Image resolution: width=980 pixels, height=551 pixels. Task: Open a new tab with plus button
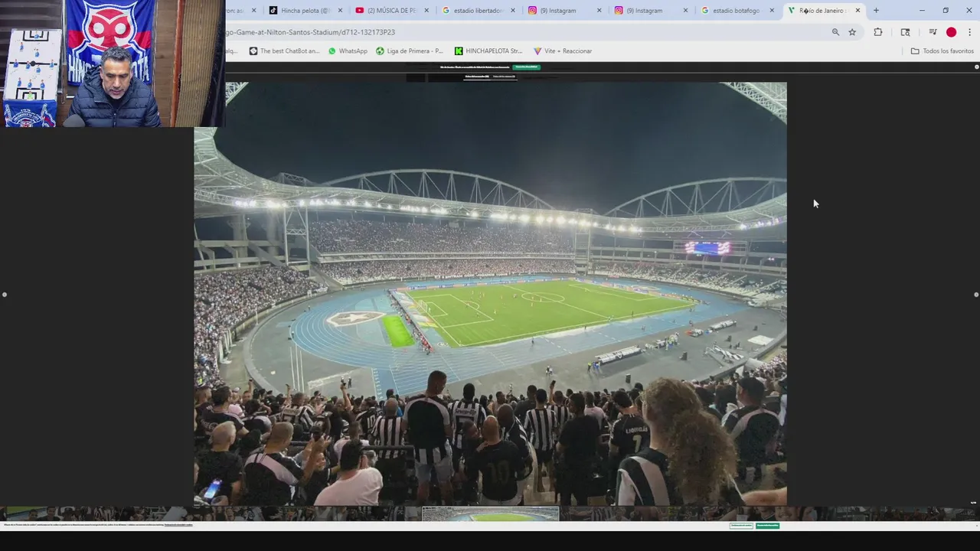876,11
